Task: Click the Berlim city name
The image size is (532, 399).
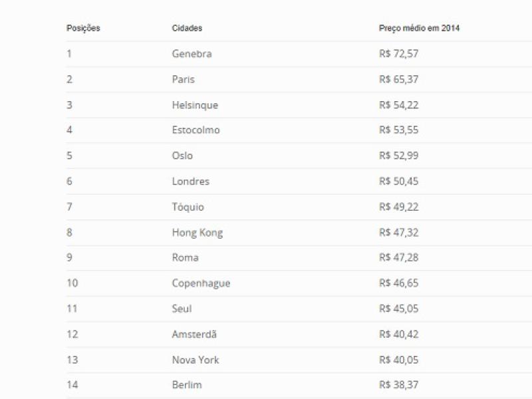Action: (186, 385)
